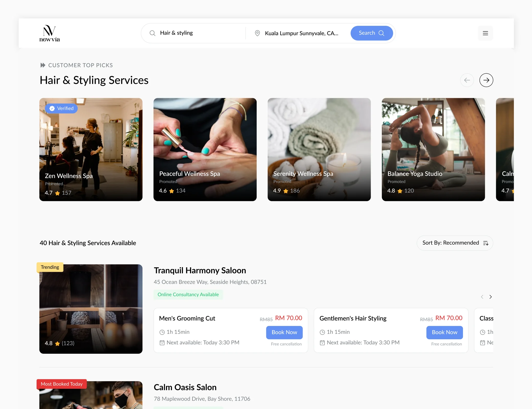Book Now for Gentlemen's Hair Styling
532x409 pixels.
[445, 332]
